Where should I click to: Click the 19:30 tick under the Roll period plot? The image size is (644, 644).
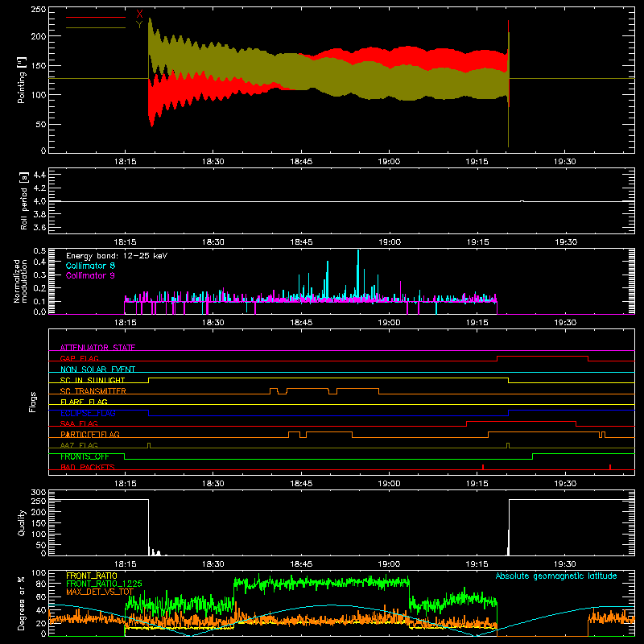[565, 242]
